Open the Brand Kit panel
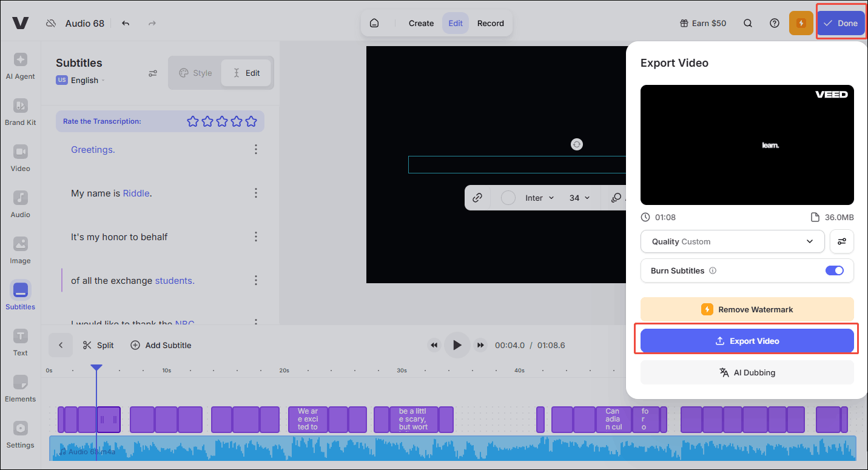868x470 pixels. 20,112
